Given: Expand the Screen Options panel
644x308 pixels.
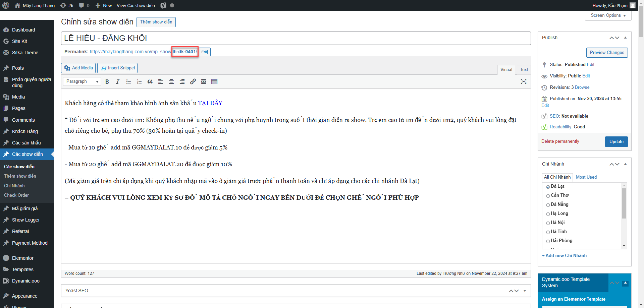Looking at the screenshot, I should pyautogui.click(x=608, y=15).
